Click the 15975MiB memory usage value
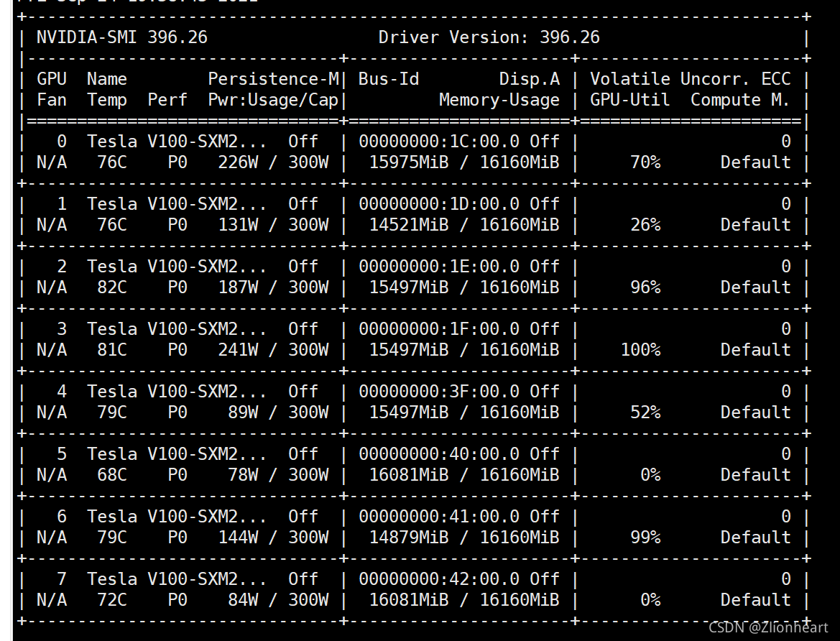840x641 pixels. tap(409, 162)
